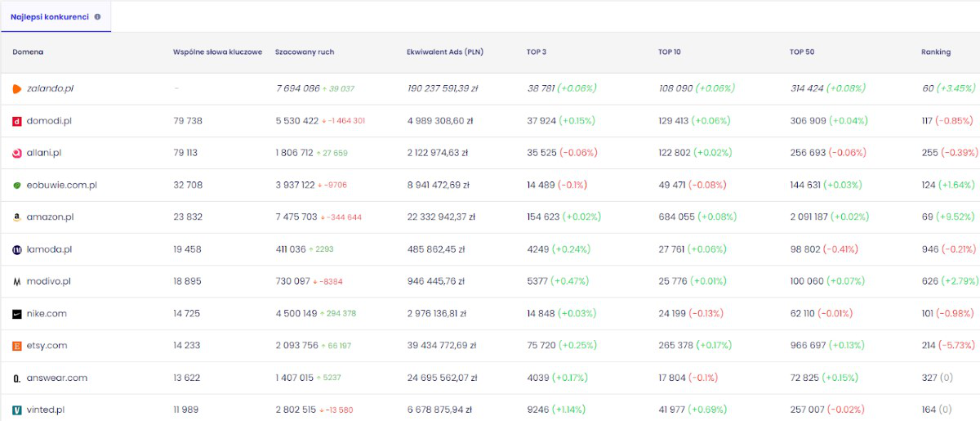Viewport: 980px width, 421px height.
Task: Click the allani.pl pink favicon
Action: click(x=17, y=153)
